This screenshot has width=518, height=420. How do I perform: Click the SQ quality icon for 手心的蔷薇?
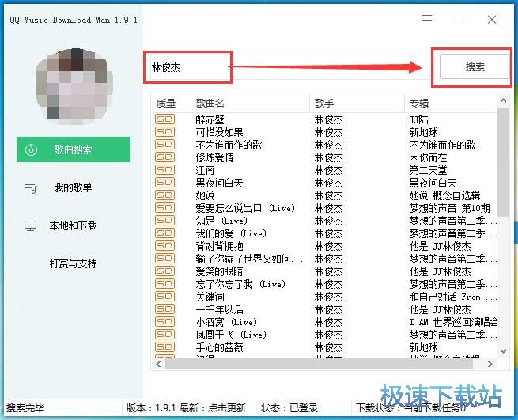[164, 347]
